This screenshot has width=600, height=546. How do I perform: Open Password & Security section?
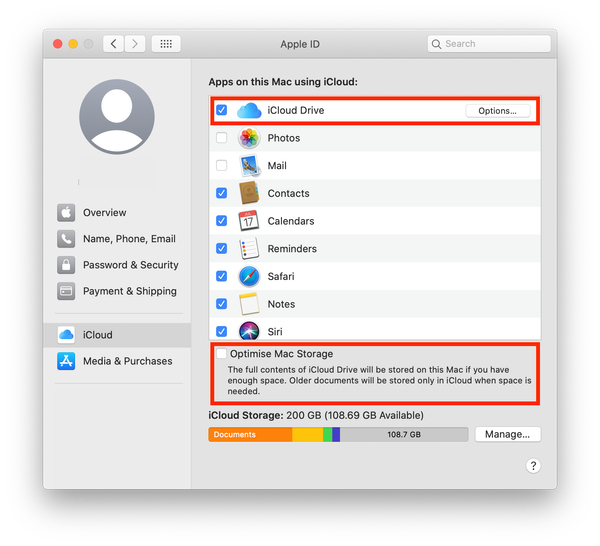click(x=118, y=265)
